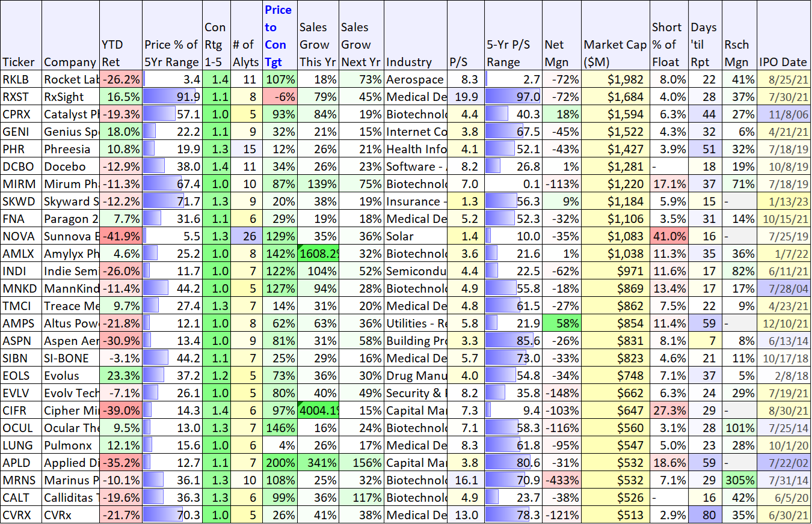
Task: Select the Aerospace industry cell
Action: click(x=416, y=79)
